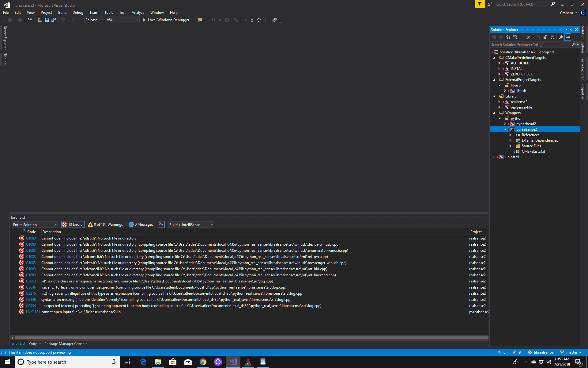Open the x64 platform dropdown
The width and height of the screenshot is (588, 368).
(123, 20)
